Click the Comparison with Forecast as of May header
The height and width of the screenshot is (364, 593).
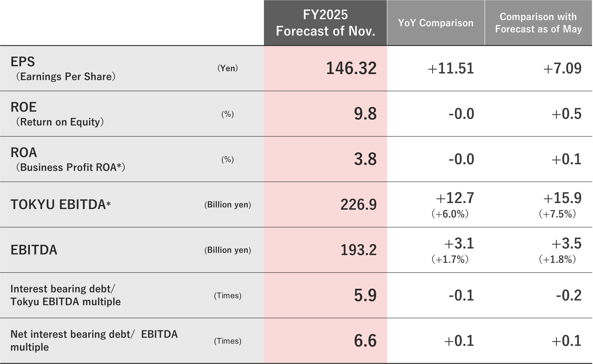538,23
